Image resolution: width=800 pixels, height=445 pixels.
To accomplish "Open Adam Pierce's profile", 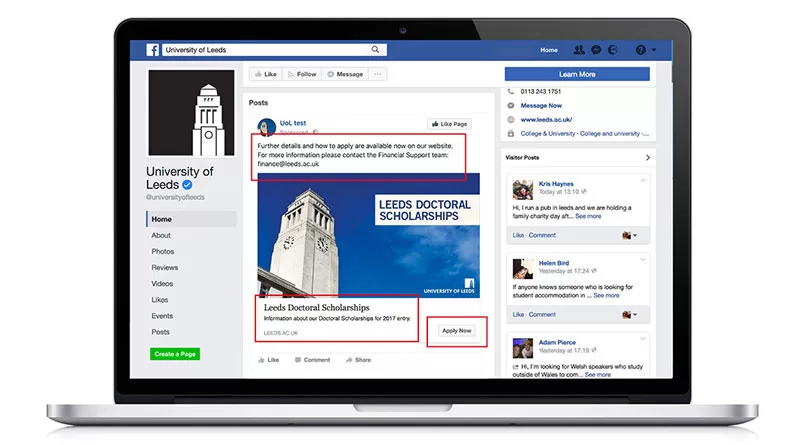I will [x=557, y=342].
